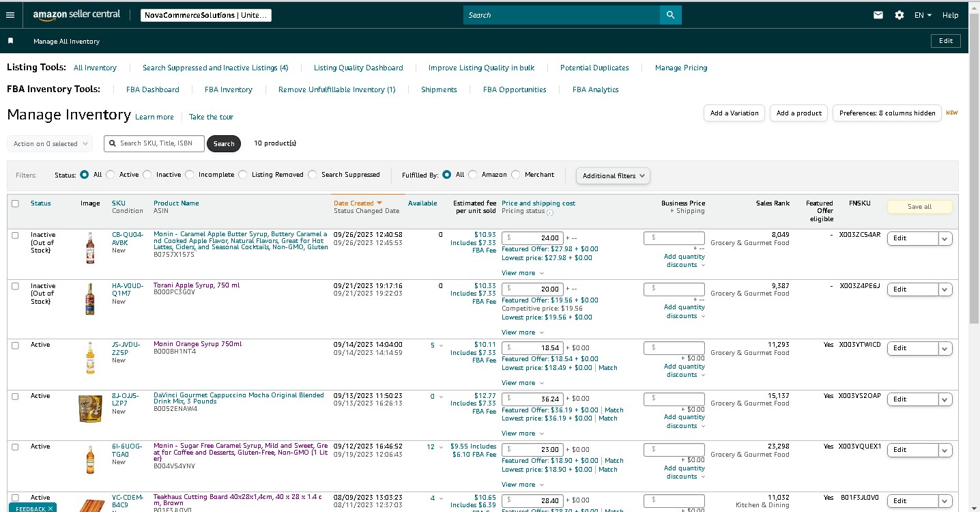Select the Listing Removed status filter
The width and height of the screenshot is (980, 512).
[243, 175]
